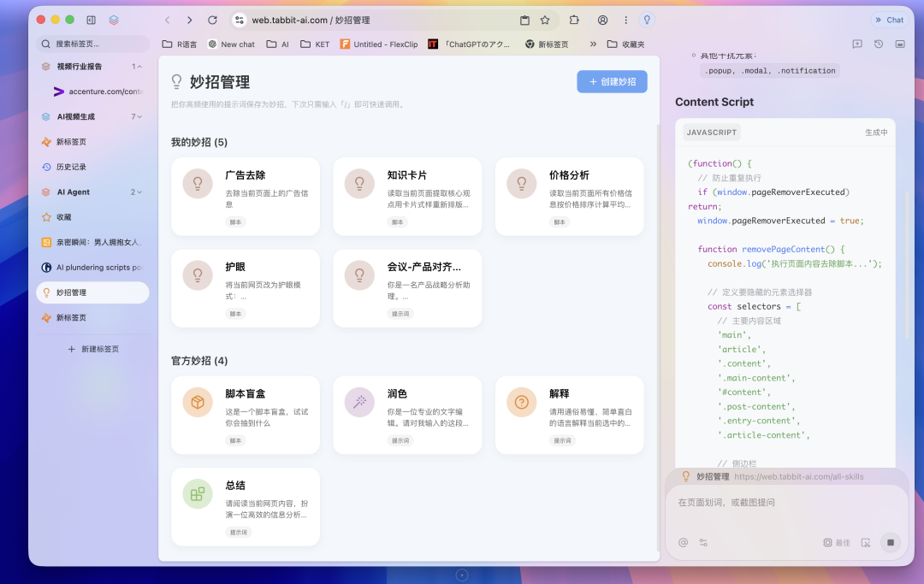924x584 pixels.
Task: Open the 知识卡片 skill card
Action: click(407, 197)
